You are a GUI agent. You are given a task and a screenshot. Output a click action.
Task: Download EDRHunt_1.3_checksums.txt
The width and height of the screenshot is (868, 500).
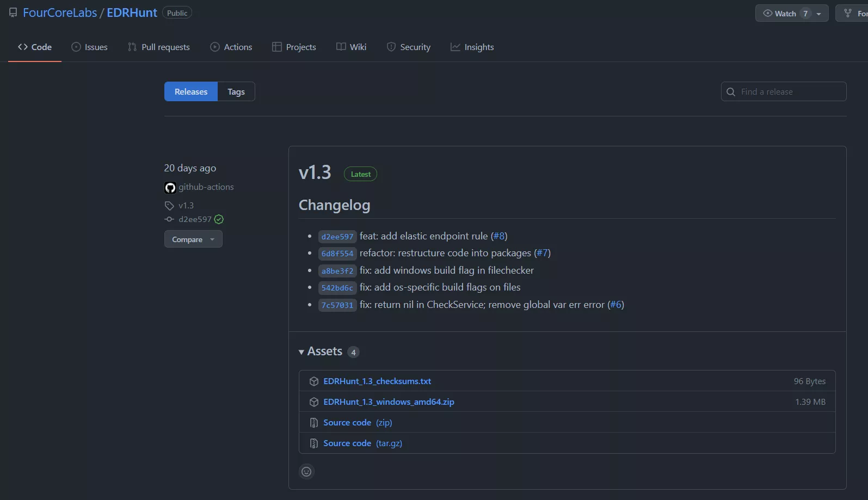tap(377, 381)
